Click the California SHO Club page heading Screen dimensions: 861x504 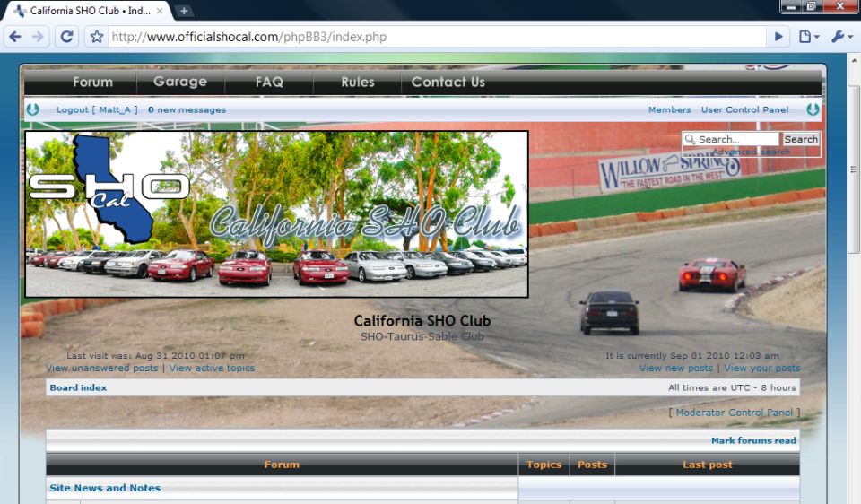(422, 321)
